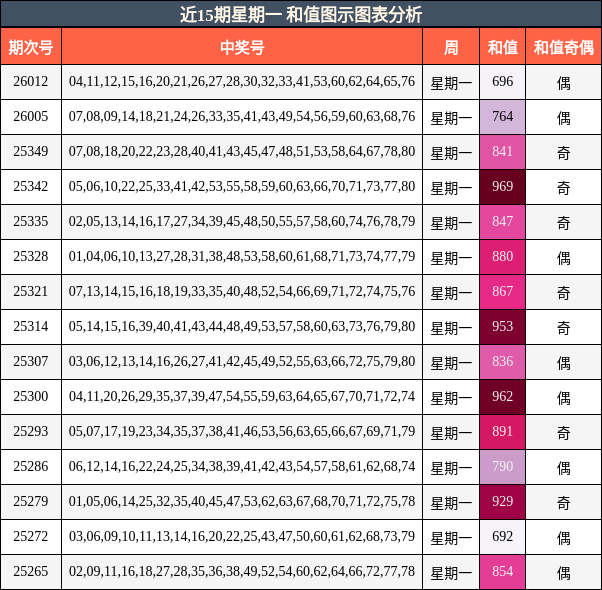
Task: Click winning numbers of issue 25342
Action: point(242,186)
